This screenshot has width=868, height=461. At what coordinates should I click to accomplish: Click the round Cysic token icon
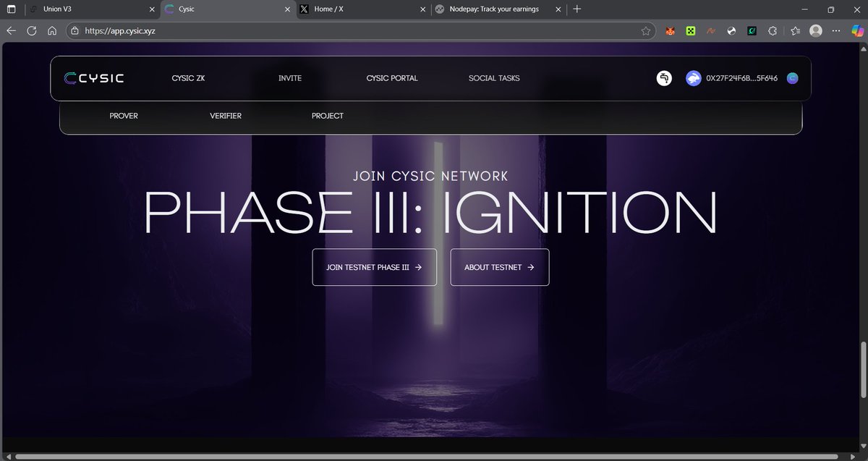point(792,78)
